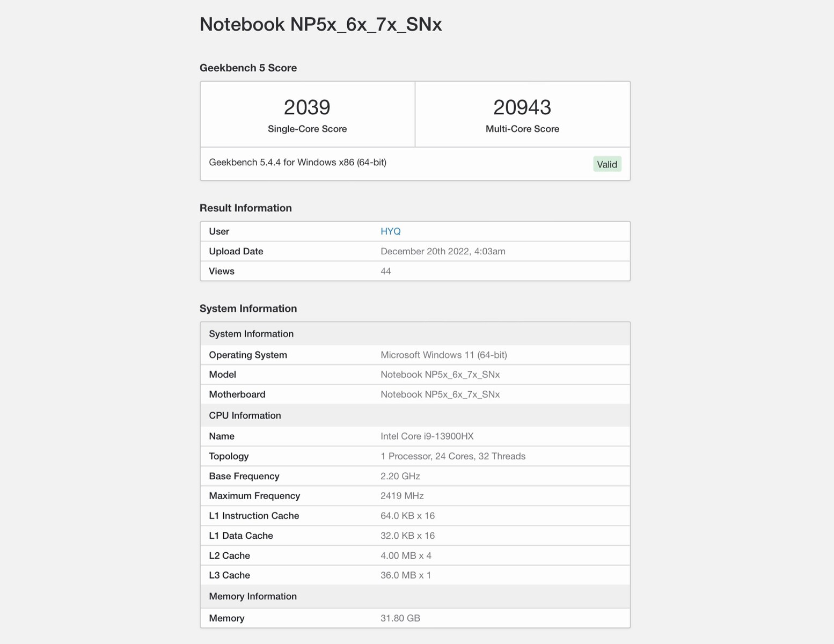The width and height of the screenshot is (834, 644).
Task: Click the Geekbench 5.4.4 for Windows version text
Action: [297, 162]
